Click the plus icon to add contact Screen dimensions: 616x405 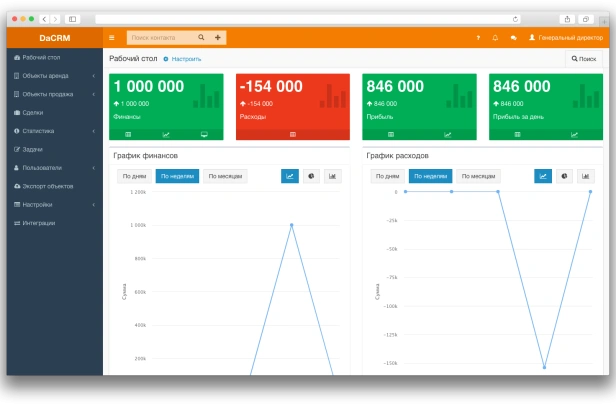pos(218,38)
